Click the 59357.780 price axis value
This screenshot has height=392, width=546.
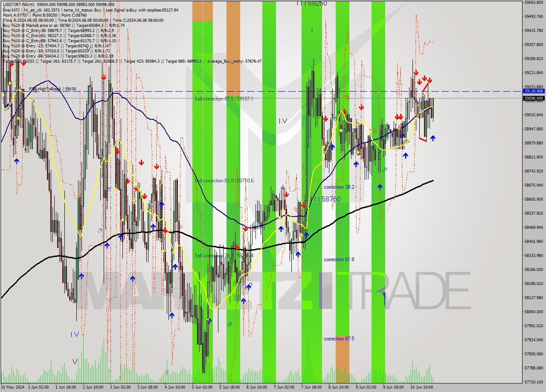534,44
